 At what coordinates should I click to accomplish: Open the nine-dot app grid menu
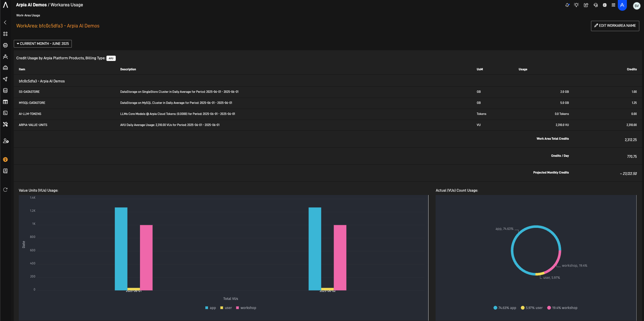click(613, 5)
